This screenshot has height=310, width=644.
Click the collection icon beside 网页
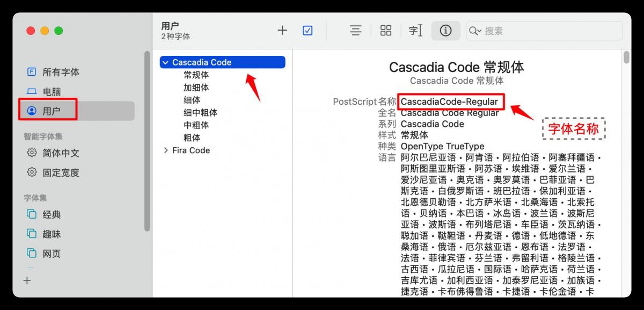pos(32,254)
